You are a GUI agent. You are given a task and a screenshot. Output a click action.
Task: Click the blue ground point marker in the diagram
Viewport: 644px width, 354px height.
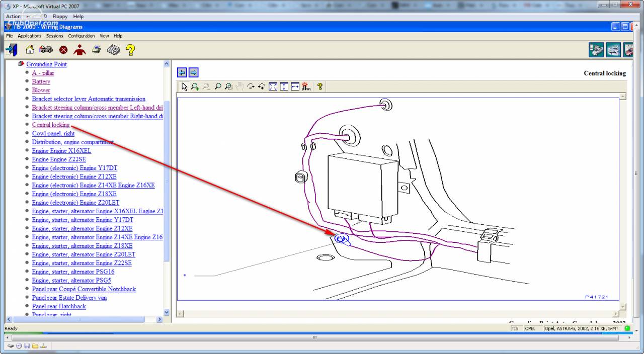click(342, 239)
